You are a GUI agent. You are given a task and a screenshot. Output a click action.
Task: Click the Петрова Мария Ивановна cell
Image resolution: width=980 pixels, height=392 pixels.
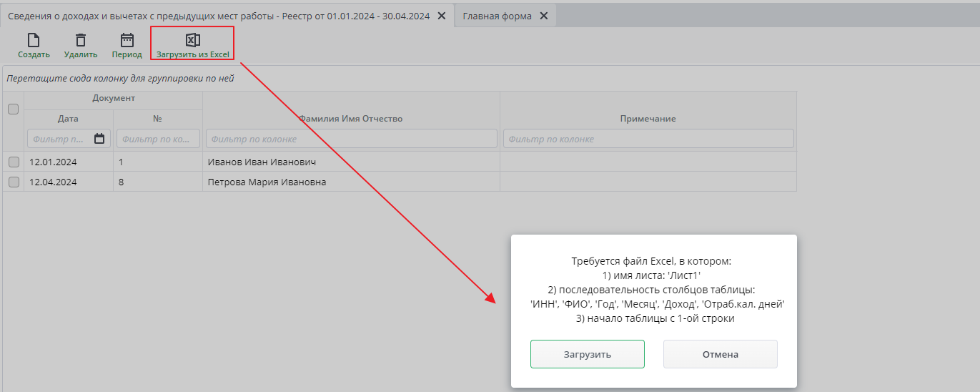click(x=351, y=182)
